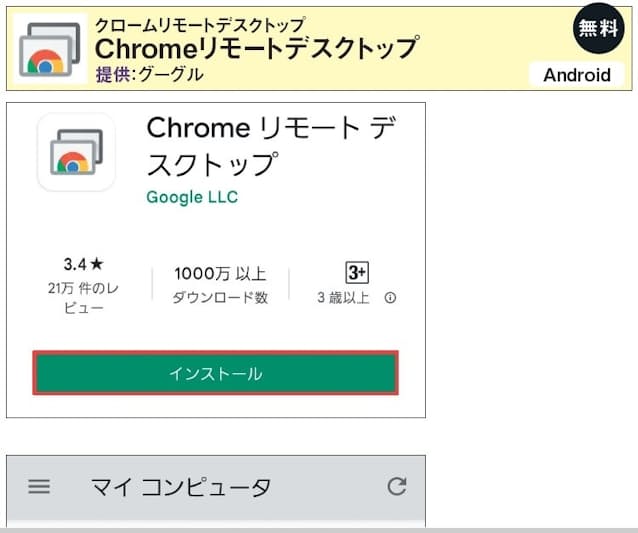The width and height of the screenshot is (638, 533).
Task: Open the Google LLC developer link
Action: tap(192, 197)
